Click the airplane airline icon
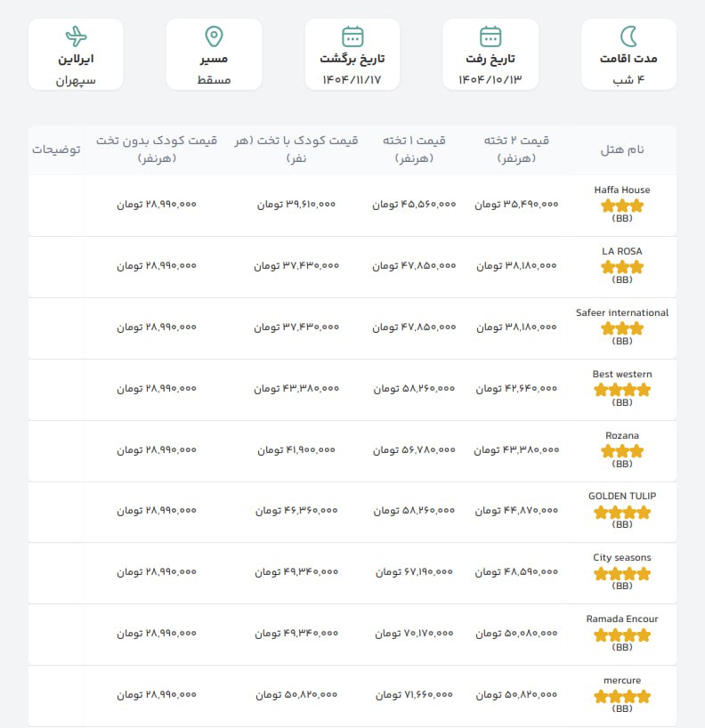The image size is (705, 728). pyautogui.click(x=76, y=36)
